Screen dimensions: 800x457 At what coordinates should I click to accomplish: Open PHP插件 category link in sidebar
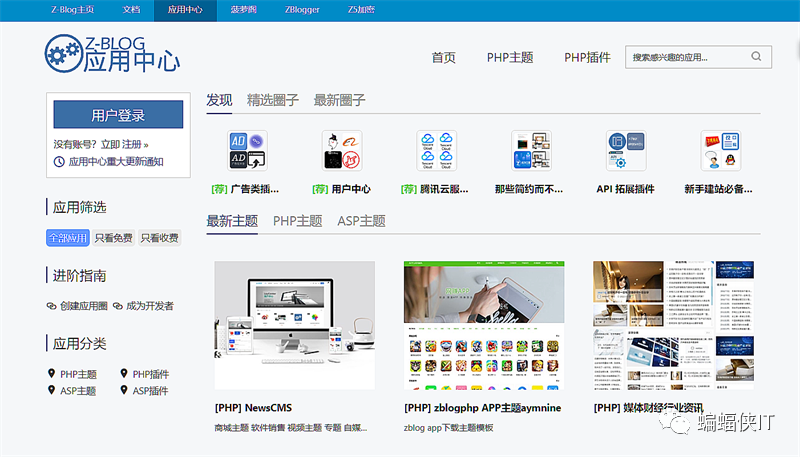pos(151,374)
